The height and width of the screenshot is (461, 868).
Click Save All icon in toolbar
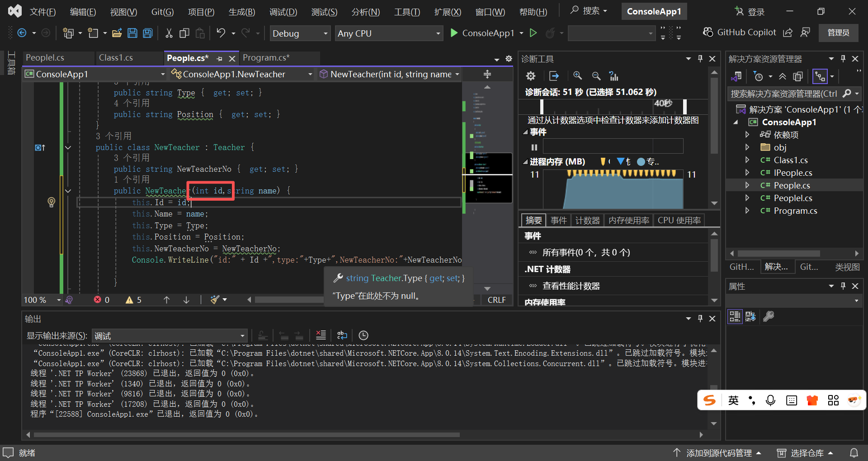148,33
